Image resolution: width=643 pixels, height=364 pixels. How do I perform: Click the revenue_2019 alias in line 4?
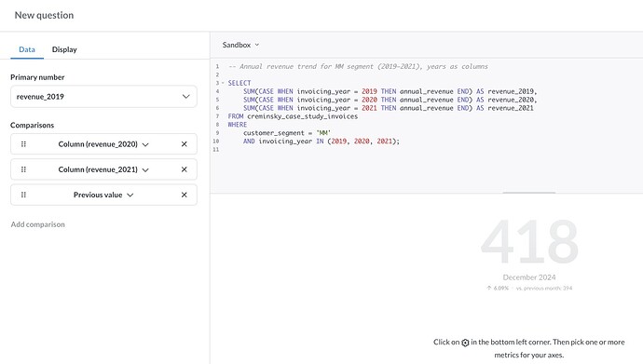click(511, 91)
